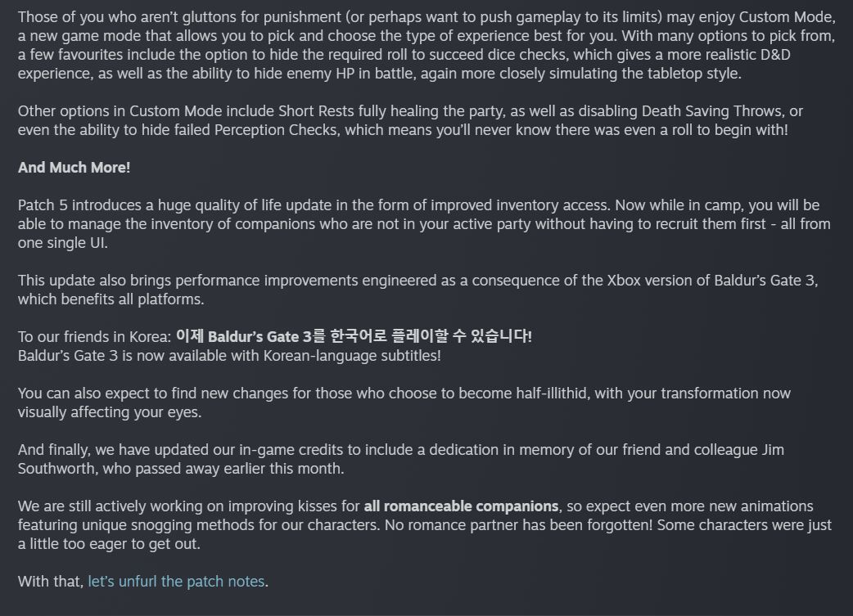Click the paragraph beginning "Other options in Custom Mode"
853x616 pixels.
coord(409,120)
